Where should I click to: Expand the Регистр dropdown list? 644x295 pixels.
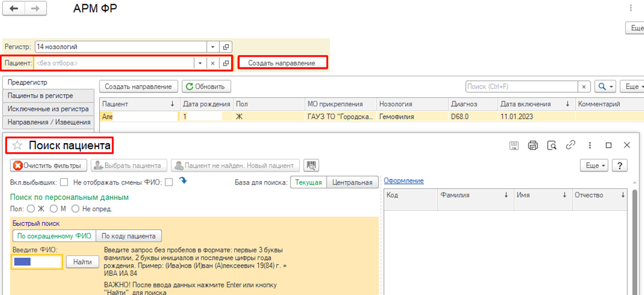[213, 47]
